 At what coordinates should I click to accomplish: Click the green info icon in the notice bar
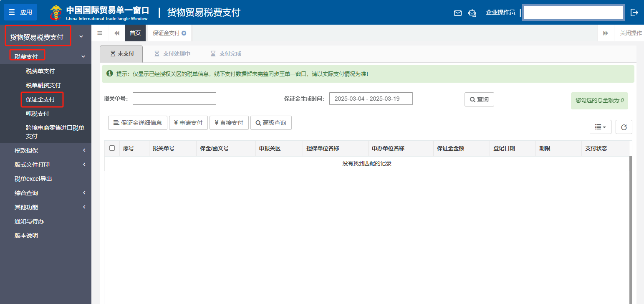110,73
